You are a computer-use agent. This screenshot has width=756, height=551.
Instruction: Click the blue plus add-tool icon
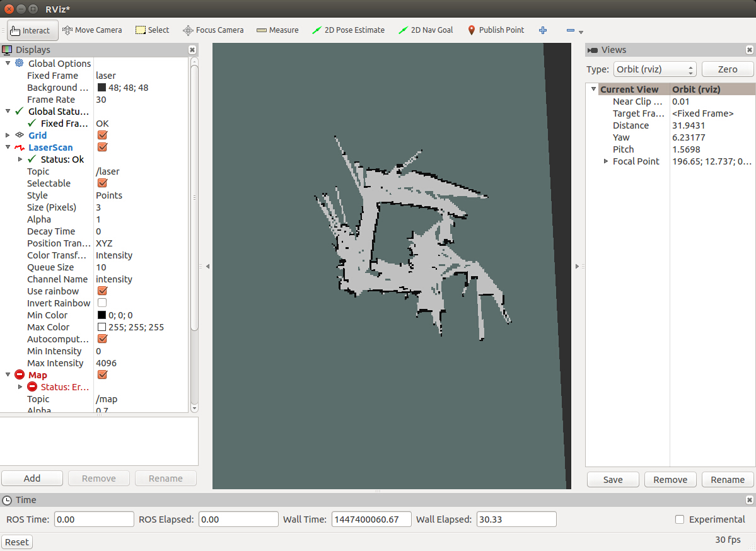click(x=543, y=30)
